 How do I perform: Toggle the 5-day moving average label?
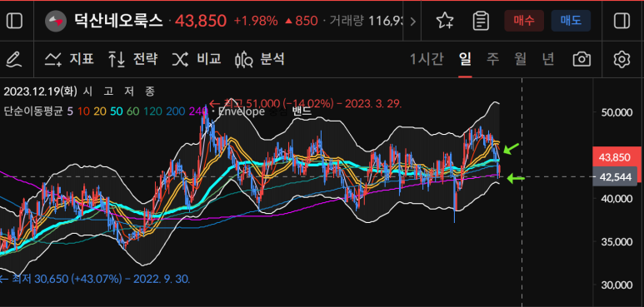(70, 111)
